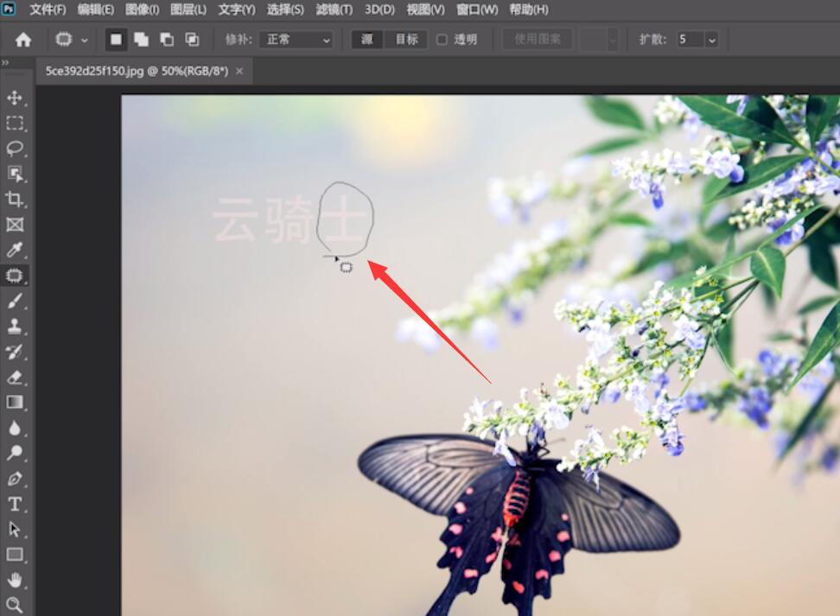Select the Type tool
This screenshot has width=840, height=616.
(15, 504)
